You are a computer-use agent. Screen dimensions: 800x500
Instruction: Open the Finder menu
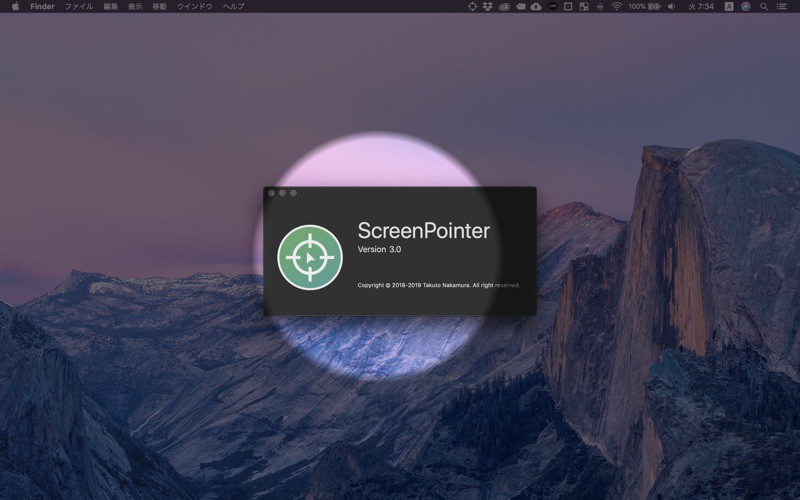[42, 7]
